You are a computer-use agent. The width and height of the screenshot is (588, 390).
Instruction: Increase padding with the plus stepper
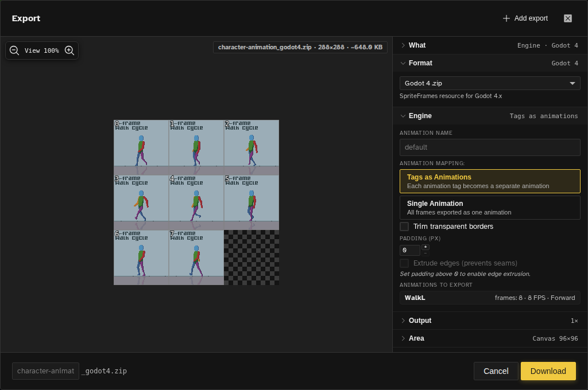point(425,247)
